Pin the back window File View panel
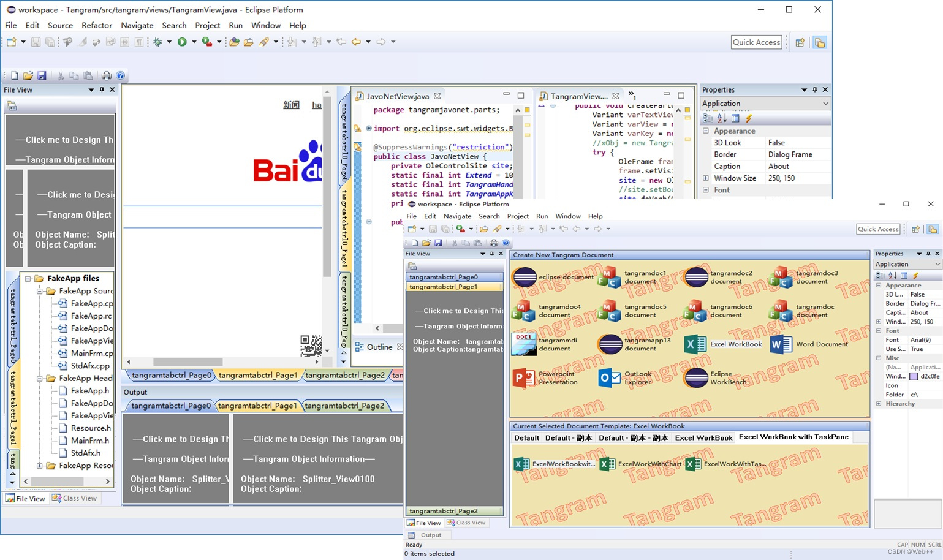943x560 pixels. pos(102,89)
